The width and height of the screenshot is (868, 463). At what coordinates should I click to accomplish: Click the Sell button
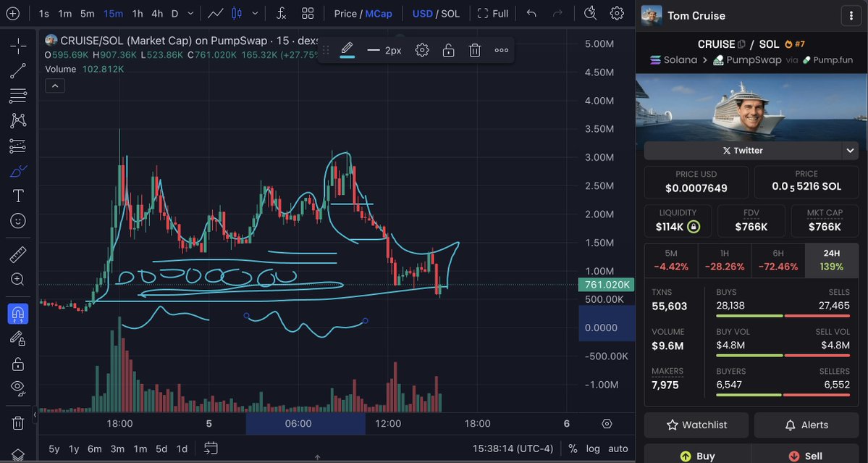(x=806, y=456)
